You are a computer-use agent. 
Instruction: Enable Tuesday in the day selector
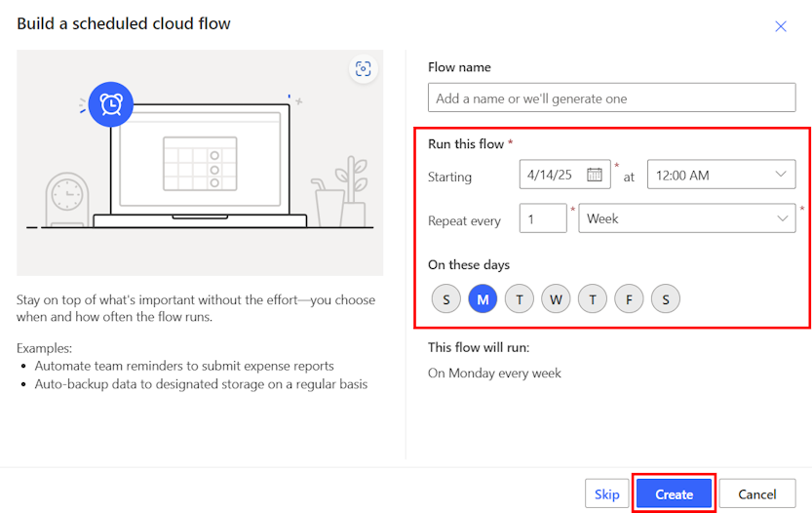(519, 299)
